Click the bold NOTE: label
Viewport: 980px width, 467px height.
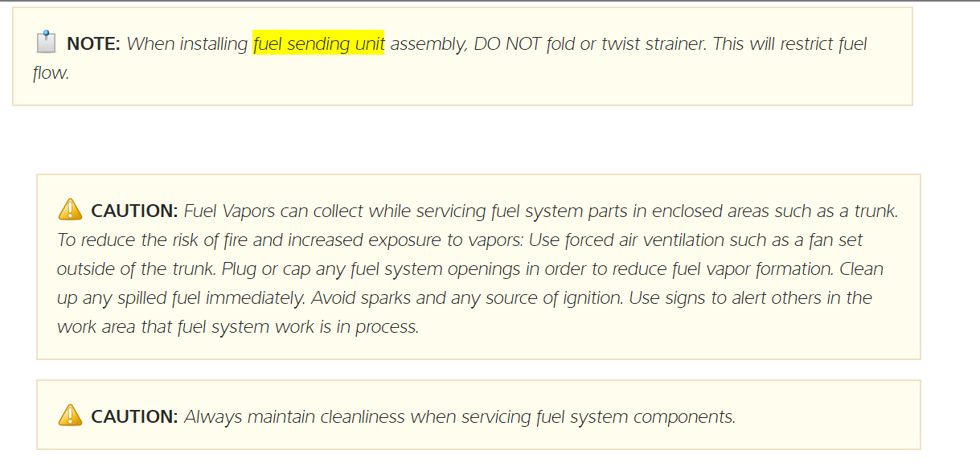click(x=93, y=44)
